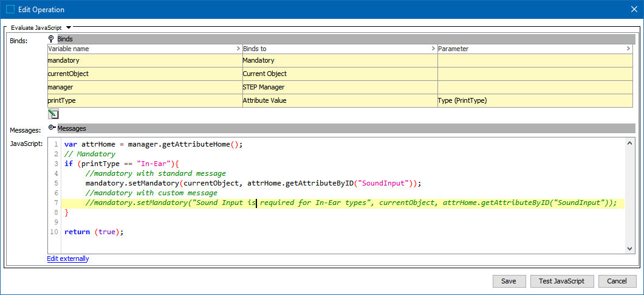Select the currentObject bind row
Screen dimensions: 644x295
pyautogui.click(x=145, y=74)
